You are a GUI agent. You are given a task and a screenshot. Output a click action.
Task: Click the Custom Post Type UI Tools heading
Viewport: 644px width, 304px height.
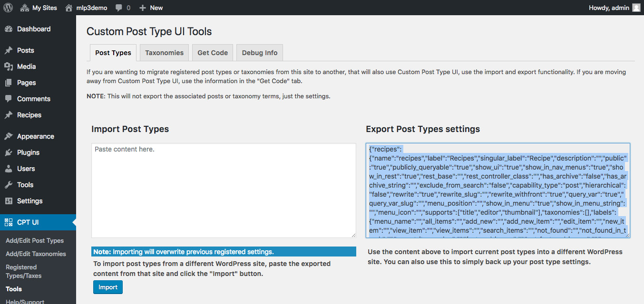click(149, 32)
